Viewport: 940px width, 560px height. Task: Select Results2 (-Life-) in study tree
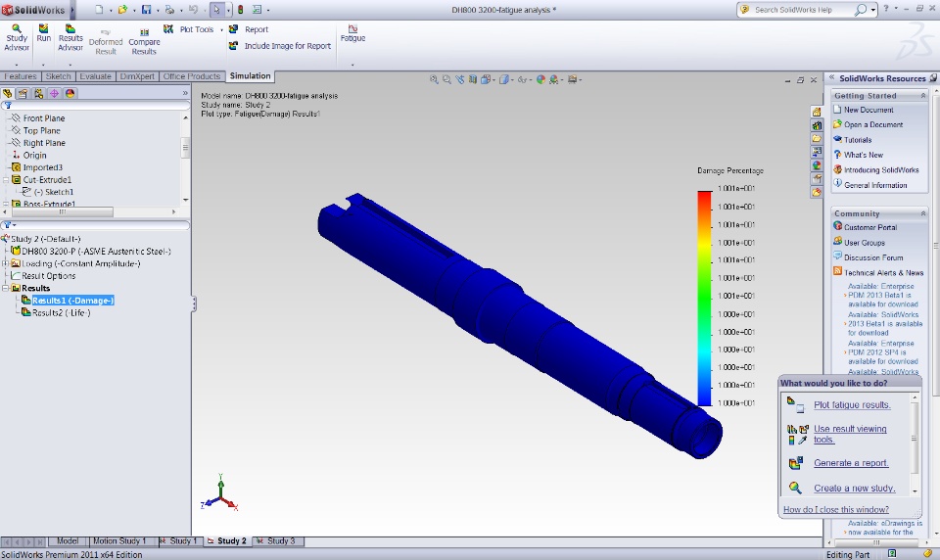[61, 313]
